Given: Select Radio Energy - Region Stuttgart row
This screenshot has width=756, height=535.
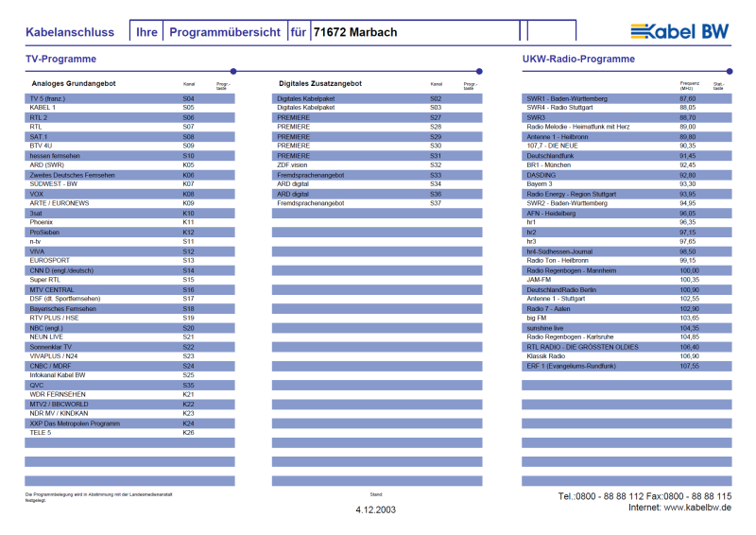Looking at the screenshot, I should tap(627, 194).
